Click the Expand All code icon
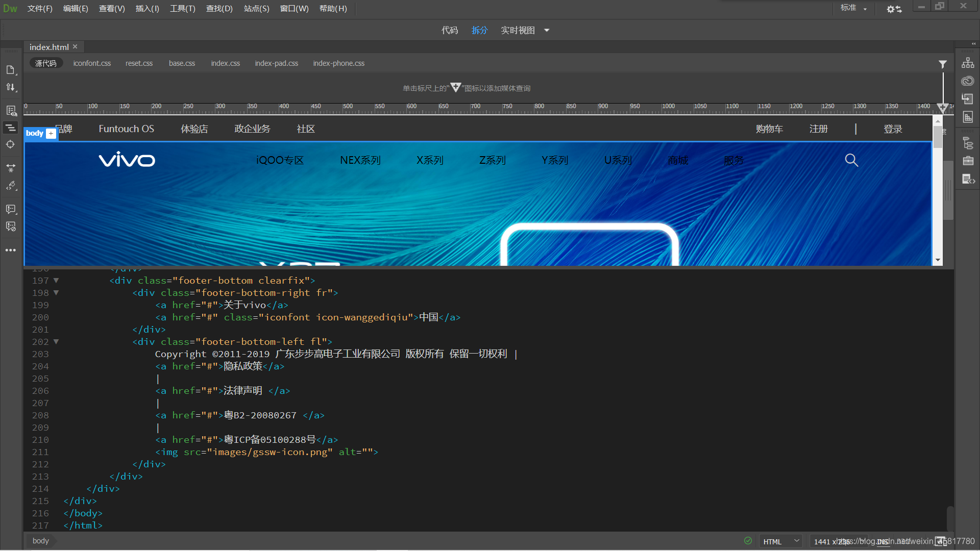 [11, 168]
